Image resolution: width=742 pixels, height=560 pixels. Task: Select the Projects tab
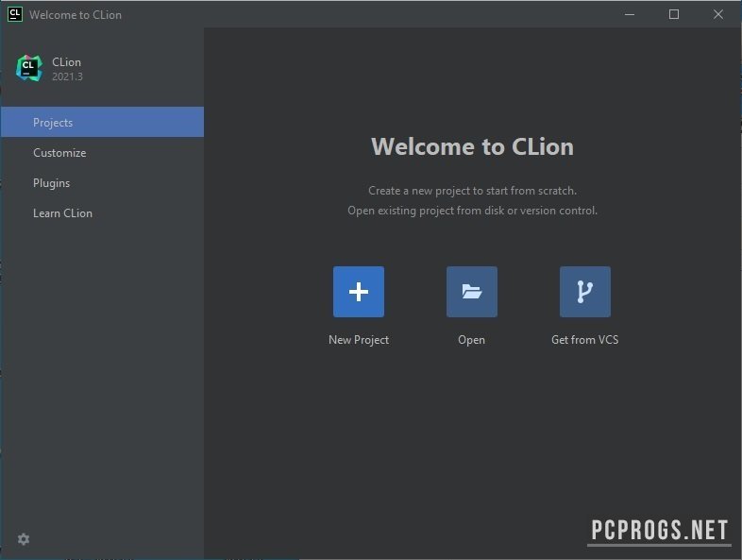[x=102, y=122]
